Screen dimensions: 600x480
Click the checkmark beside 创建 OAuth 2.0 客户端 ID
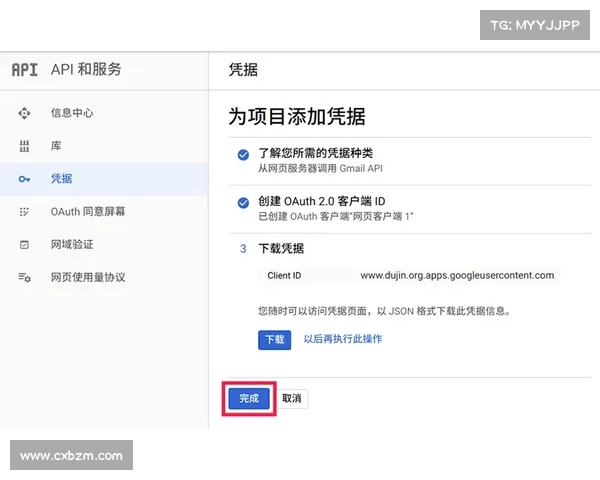coord(243,202)
